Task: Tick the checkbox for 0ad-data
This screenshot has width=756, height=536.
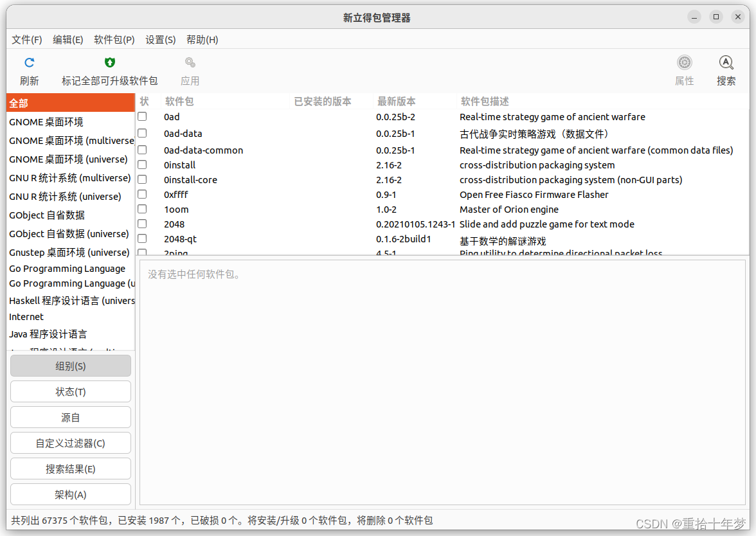Action: pyautogui.click(x=142, y=133)
